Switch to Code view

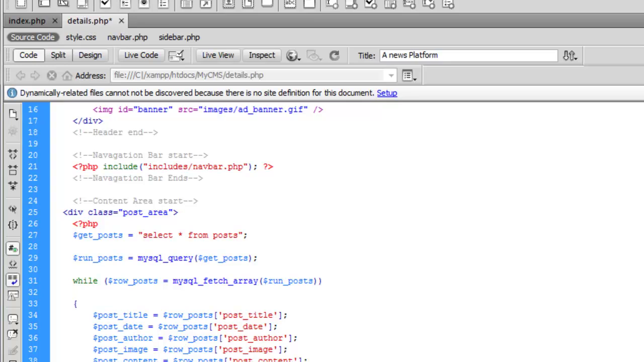[28, 55]
